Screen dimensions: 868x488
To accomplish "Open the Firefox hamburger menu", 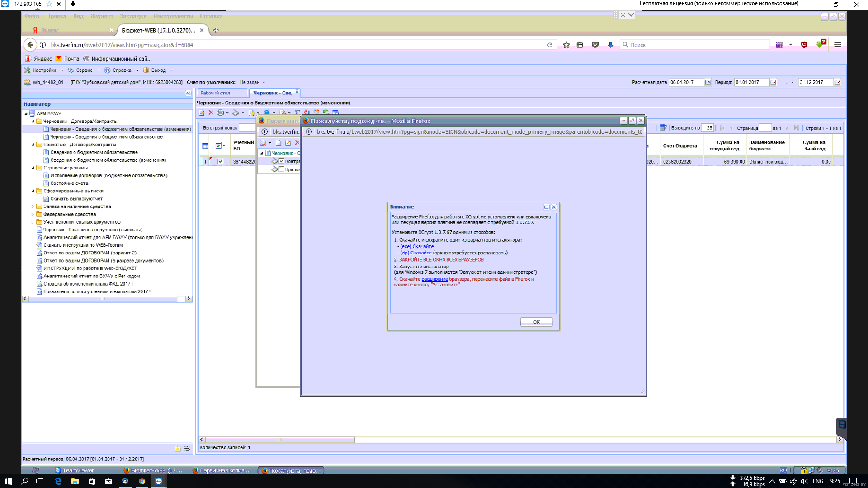I will tap(837, 45).
